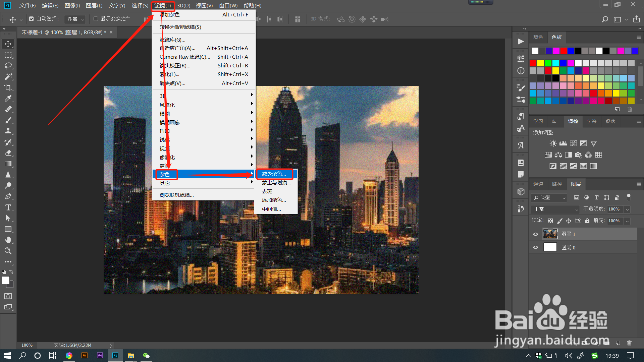Select the Horizontal Type tool
Viewport: 644px width, 362px height.
8,207
